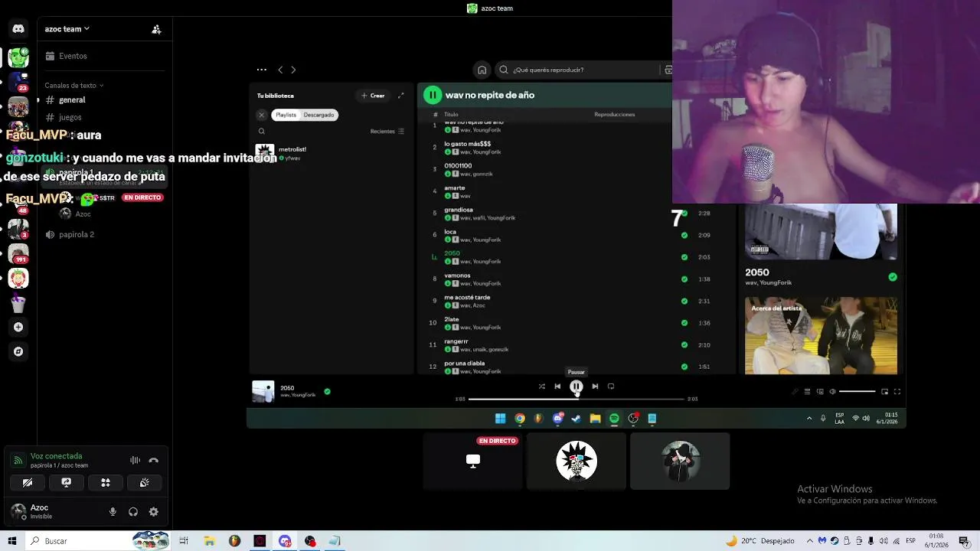
Task: Play the track lo gasto más$$$
Action: (x=467, y=144)
